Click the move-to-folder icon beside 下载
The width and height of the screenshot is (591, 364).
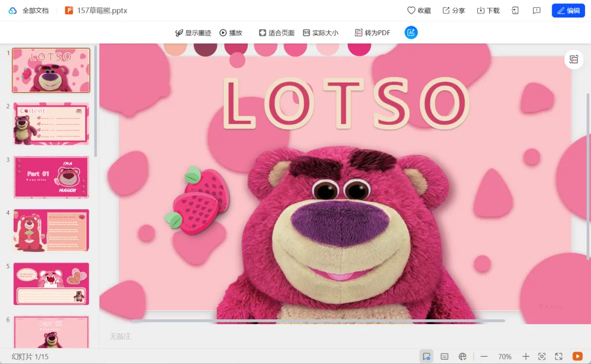[x=515, y=10]
